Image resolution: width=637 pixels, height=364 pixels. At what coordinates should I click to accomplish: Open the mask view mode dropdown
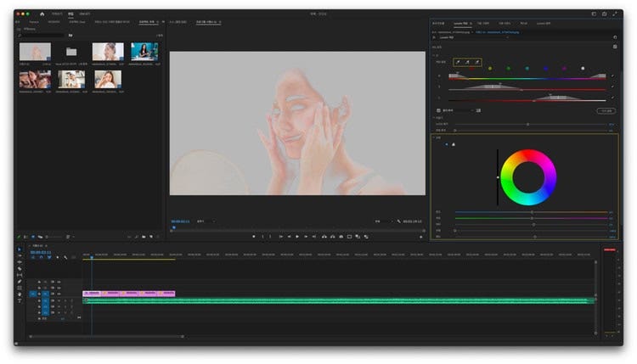[459, 110]
